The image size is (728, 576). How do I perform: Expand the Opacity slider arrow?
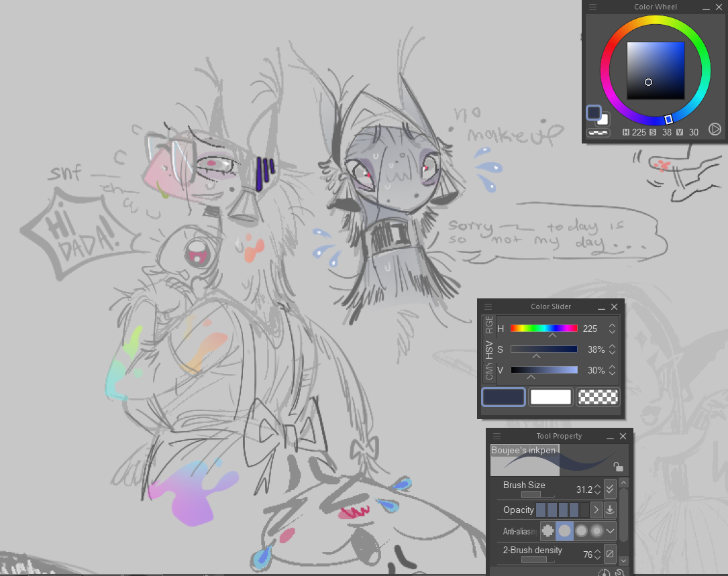tap(596, 510)
